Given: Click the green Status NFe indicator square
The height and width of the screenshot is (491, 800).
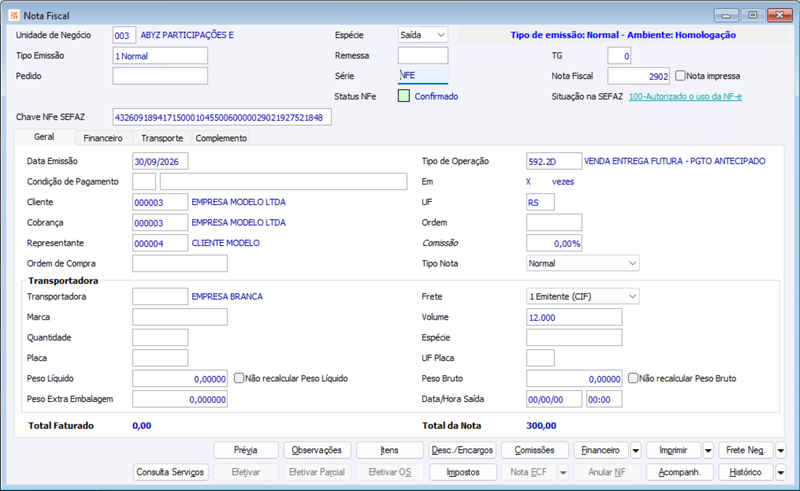Looking at the screenshot, I should 404,96.
